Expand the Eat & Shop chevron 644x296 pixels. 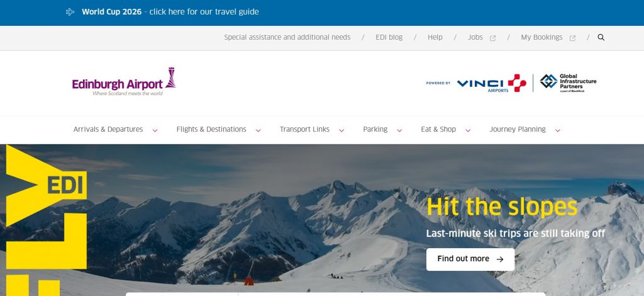(x=468, y=130)
